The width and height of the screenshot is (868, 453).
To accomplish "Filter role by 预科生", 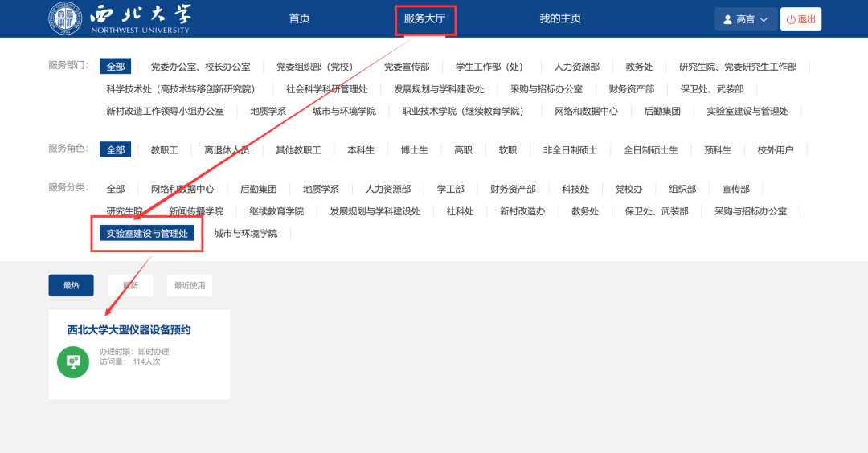I will coord(718,150).
